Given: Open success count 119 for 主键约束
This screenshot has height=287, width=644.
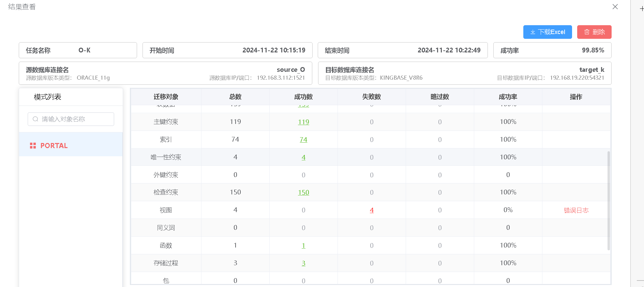Looking at the screenshot, I should pyautogui.click(x=303, y=122).
